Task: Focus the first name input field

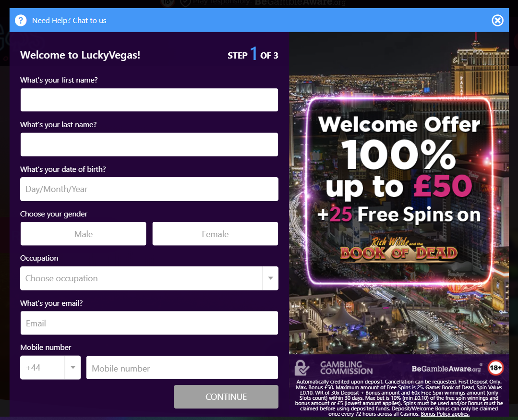Action: [x=149, y=100]
